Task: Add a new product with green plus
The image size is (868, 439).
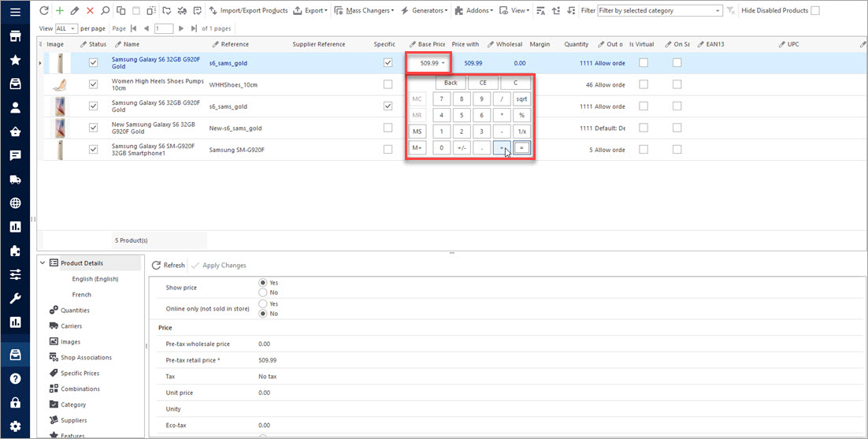Action: pos(60,10)
